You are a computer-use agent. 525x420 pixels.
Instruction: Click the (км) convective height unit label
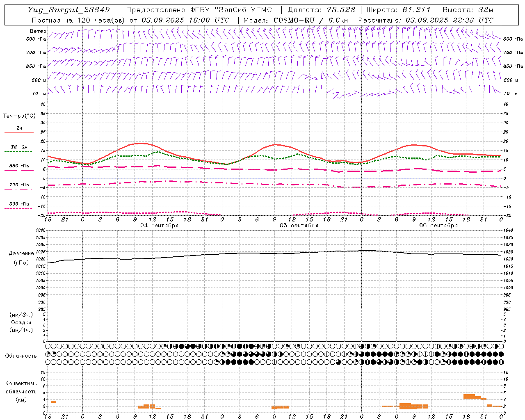(21, 399)
